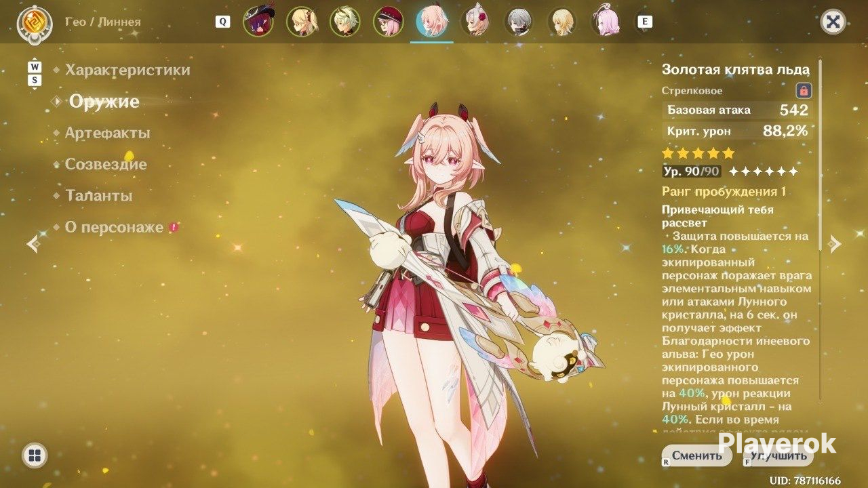This screenshot has height=488, width=868.
Task: Click the Крит. урон 88,2% stat row
Action: pyautogui.click(x=737, y=131)
